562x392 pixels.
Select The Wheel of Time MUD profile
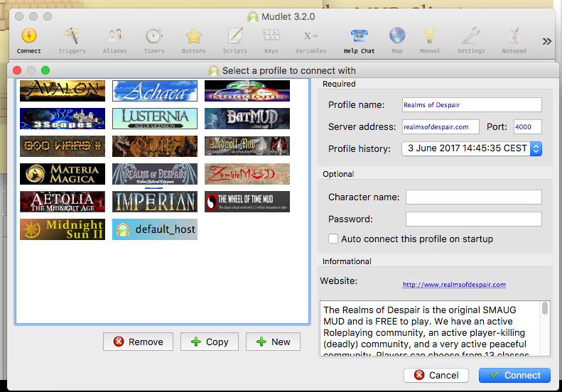point(247,202)
